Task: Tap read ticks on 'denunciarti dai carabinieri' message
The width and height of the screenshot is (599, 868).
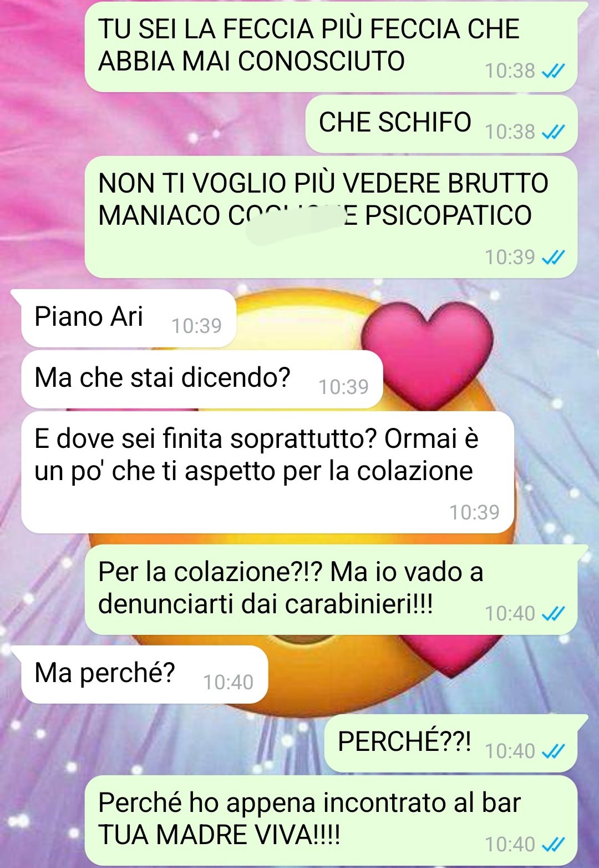Action: point(553,614)
